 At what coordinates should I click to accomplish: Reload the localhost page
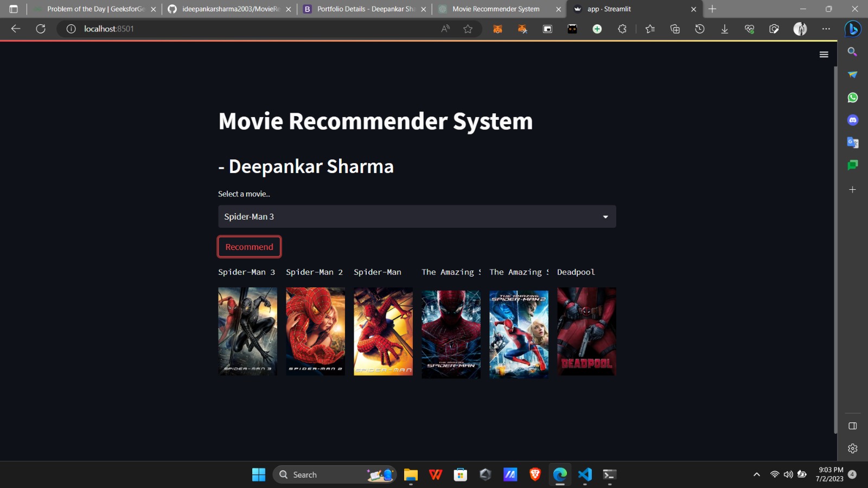tap(41, 29)
